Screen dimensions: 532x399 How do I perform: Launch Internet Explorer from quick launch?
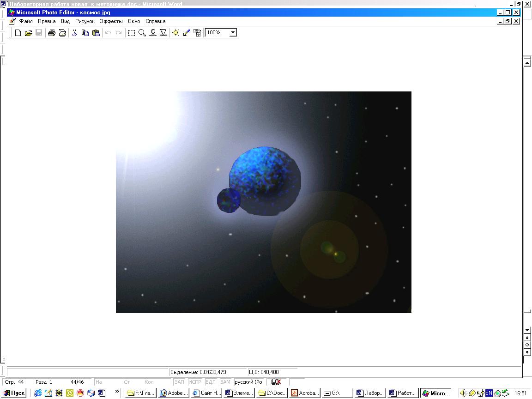[38, 393]
